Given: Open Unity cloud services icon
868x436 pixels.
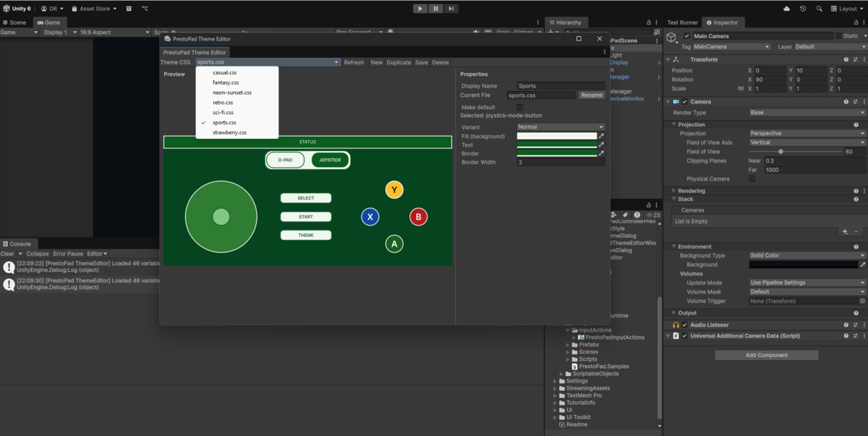Looking at the screenshot, I should tap(787, 9).
